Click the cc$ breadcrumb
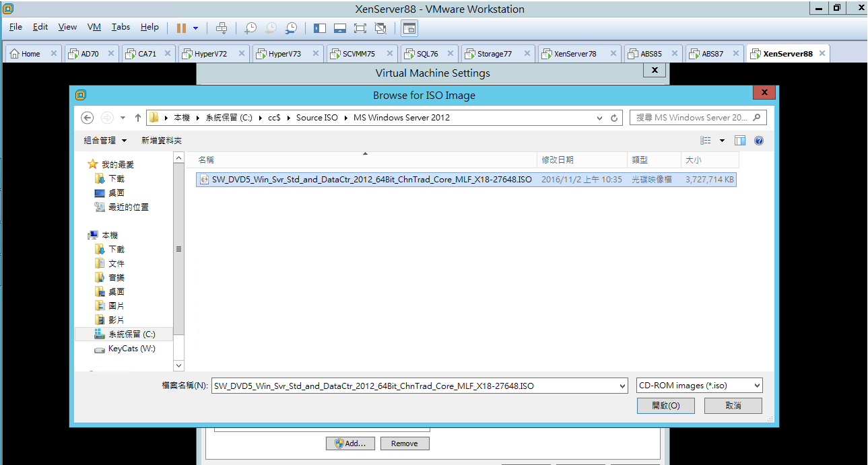 point(274,118)
